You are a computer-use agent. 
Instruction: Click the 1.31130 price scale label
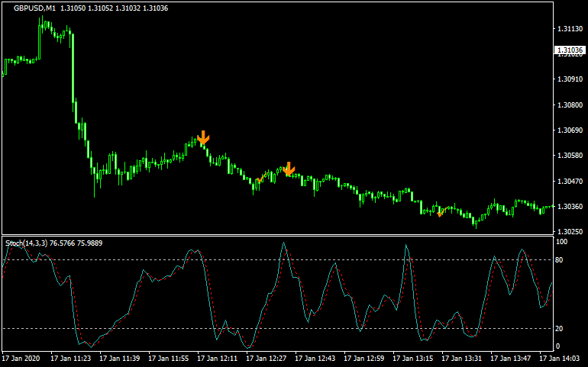tap(570, 29)
